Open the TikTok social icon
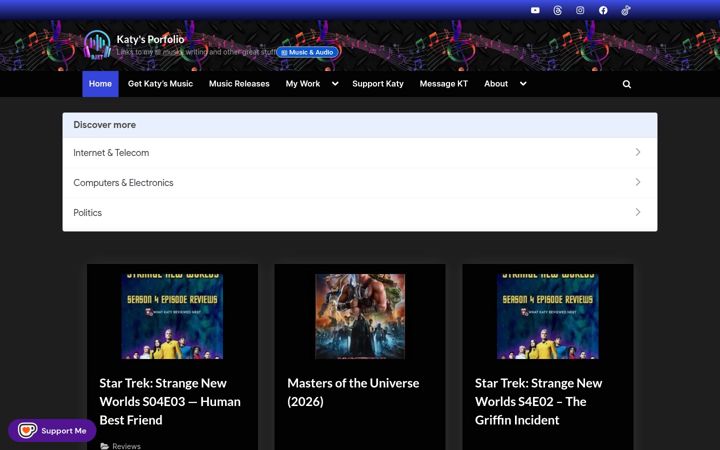This screenshot has height=450, width=720. click(625, 10)
